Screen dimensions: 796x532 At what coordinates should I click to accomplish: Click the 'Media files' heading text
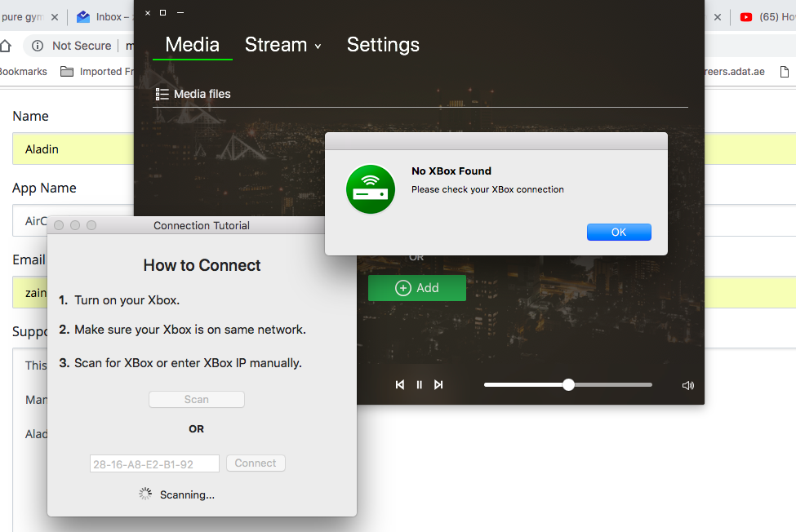202,94
